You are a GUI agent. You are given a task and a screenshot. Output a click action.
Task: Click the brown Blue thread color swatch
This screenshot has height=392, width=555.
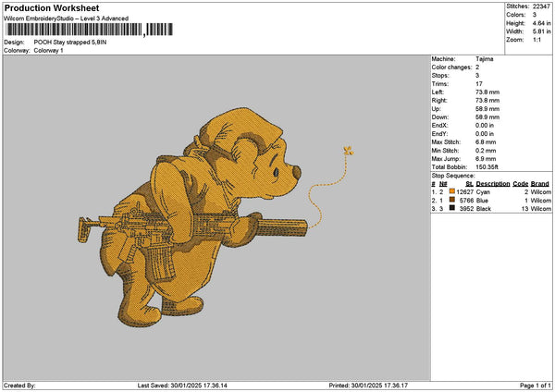[452, 200]
